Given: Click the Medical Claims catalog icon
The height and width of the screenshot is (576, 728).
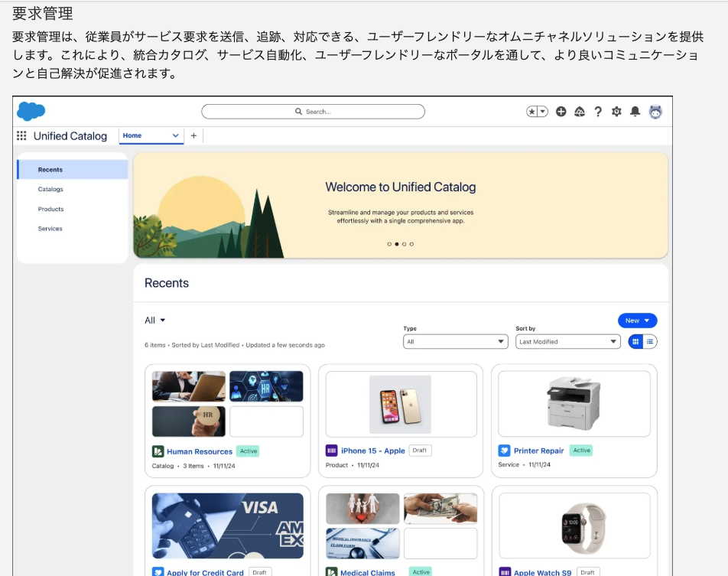Looking at the screenshot, I should [332, 572].
